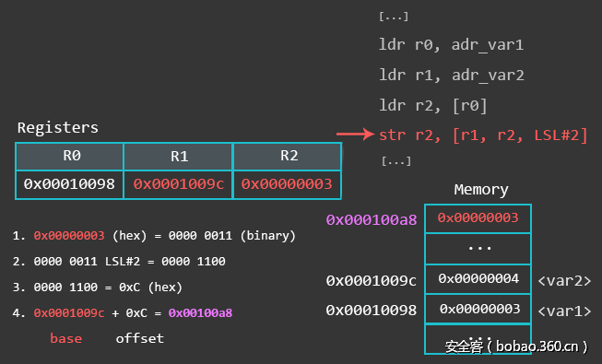The image size is (602, 364).
Task: Select R1 value 0x0001009c in Registers table
Action: click(x=178, y=184)
